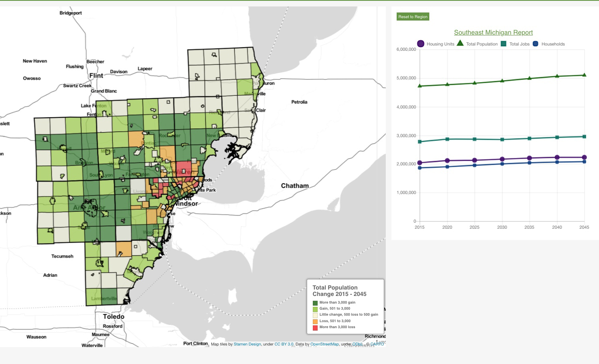599x364 pixels.
Task: Click the Reset to Region button
Action: (x=413, y=17)
